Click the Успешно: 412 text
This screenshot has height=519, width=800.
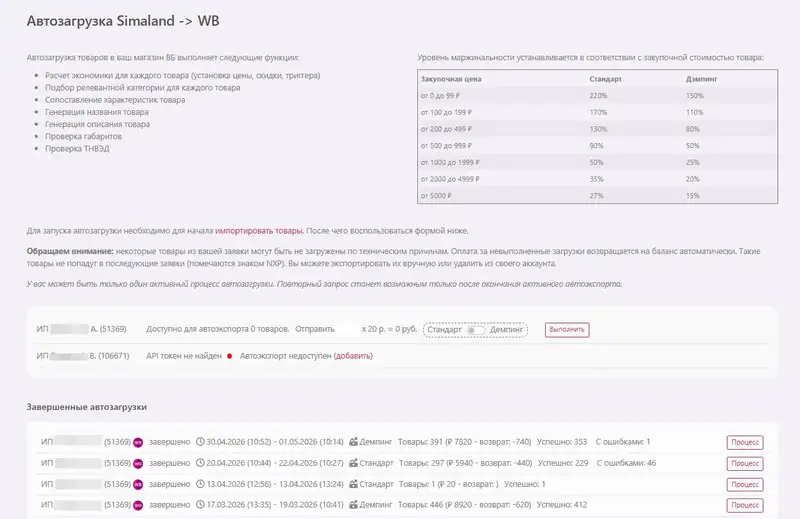(x=562, y=505)
